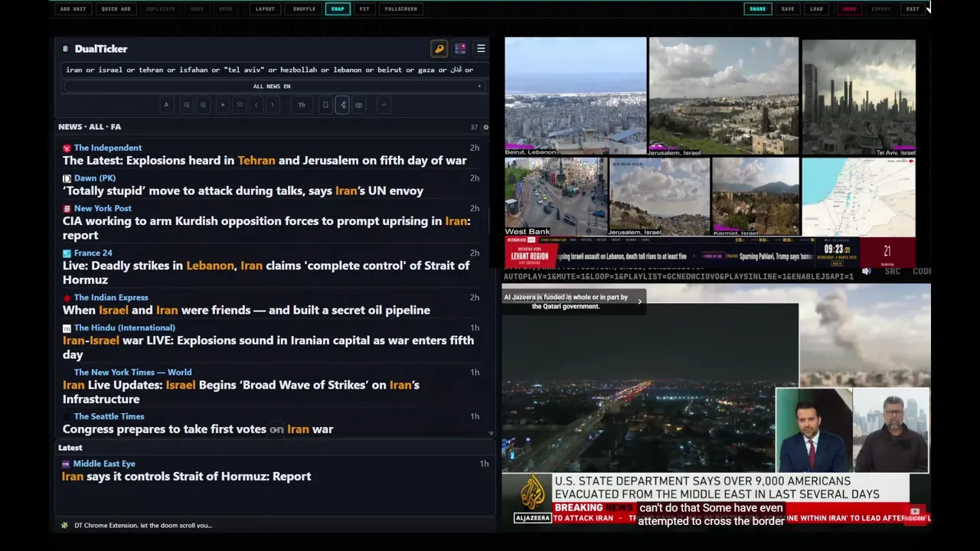Click the font size 'A' toolbar icon
Viewport: 980px width, 551px height.
[166, 105]
